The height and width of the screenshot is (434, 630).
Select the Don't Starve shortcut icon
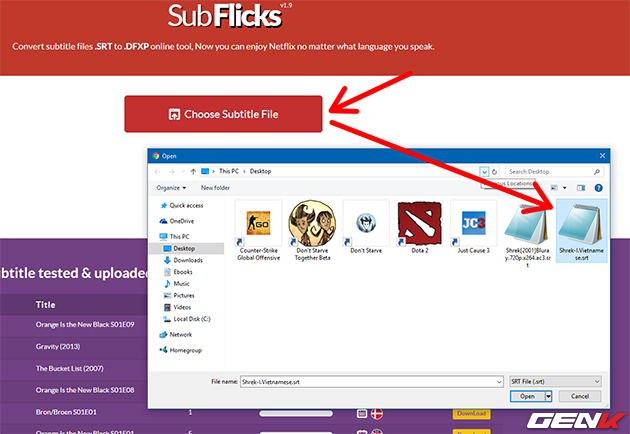point(366,227)
